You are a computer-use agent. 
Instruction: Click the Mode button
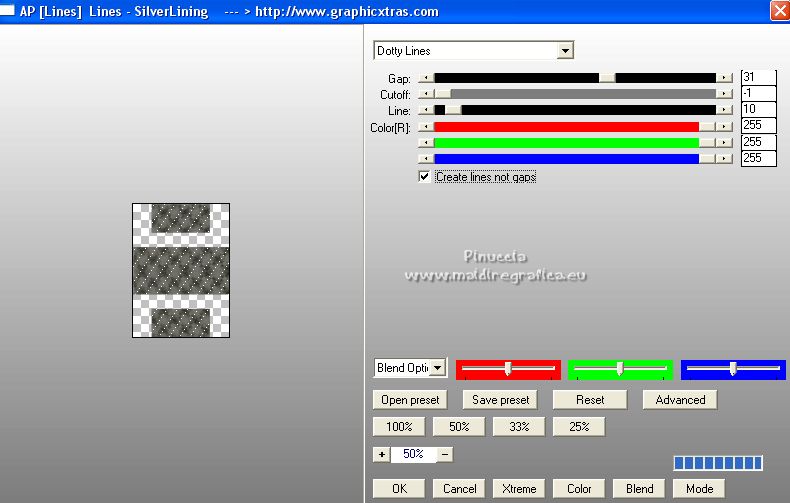coord(699,488)
